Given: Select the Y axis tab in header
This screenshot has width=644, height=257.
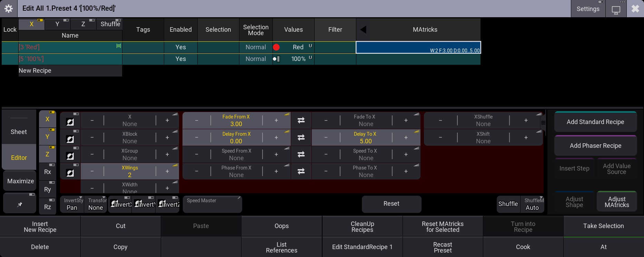Looking at the screenshot, I should pos(58,24).
